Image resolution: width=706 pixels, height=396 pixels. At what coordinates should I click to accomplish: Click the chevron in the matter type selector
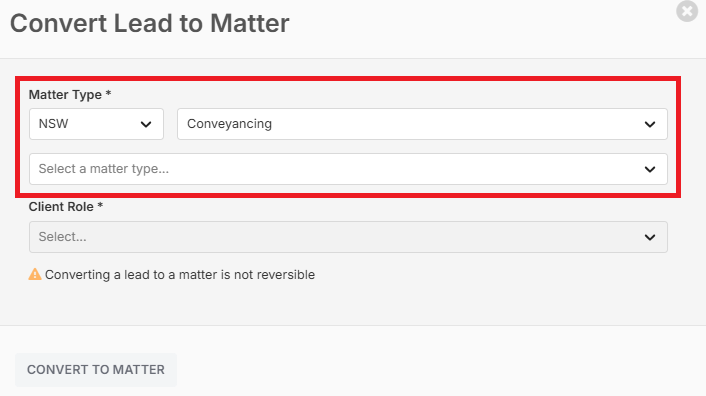(x=650, y=169)
